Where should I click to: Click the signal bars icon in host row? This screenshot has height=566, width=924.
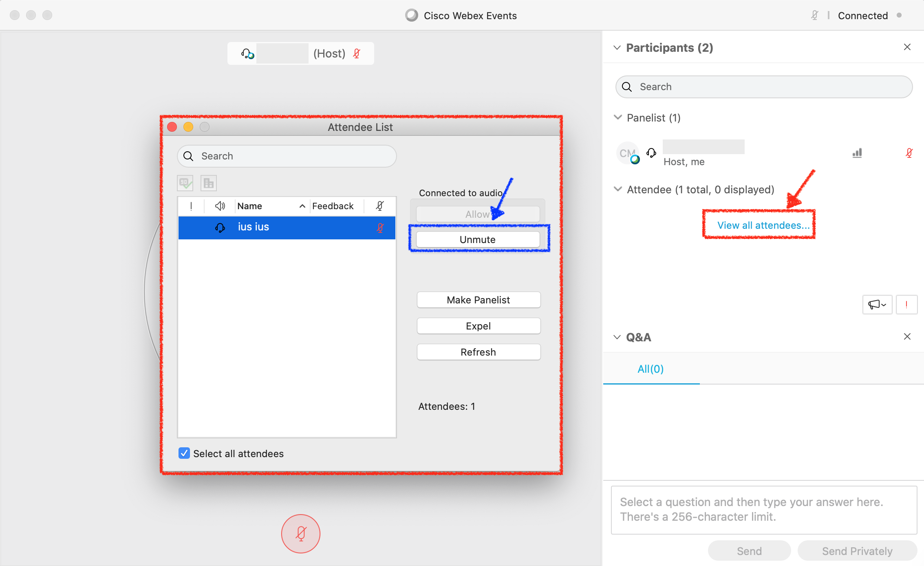click(x=857, y=153)
